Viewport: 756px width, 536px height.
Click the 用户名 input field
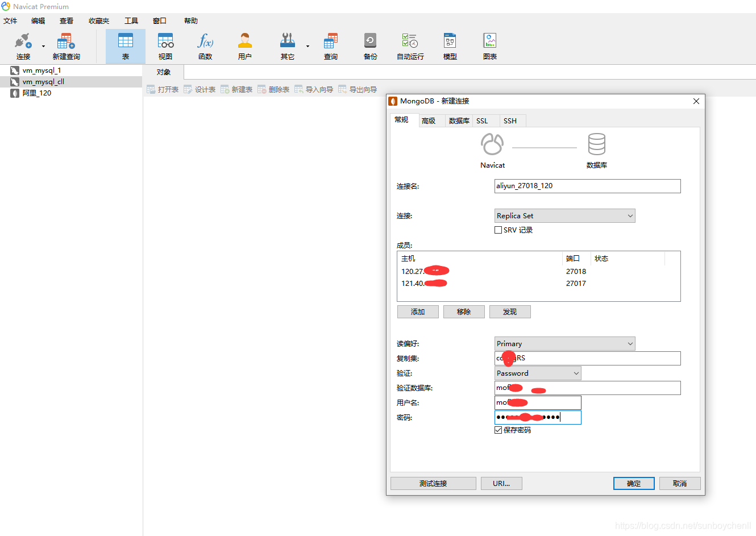tap(538, 402)
